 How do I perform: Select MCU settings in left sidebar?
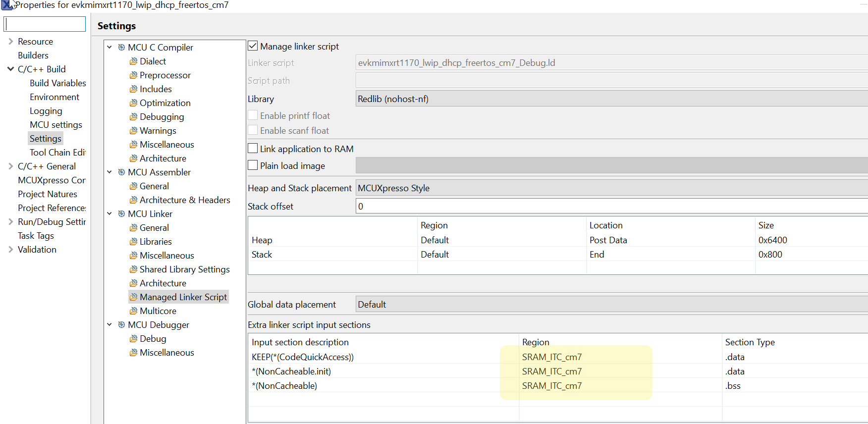click(x=55, y=125)
